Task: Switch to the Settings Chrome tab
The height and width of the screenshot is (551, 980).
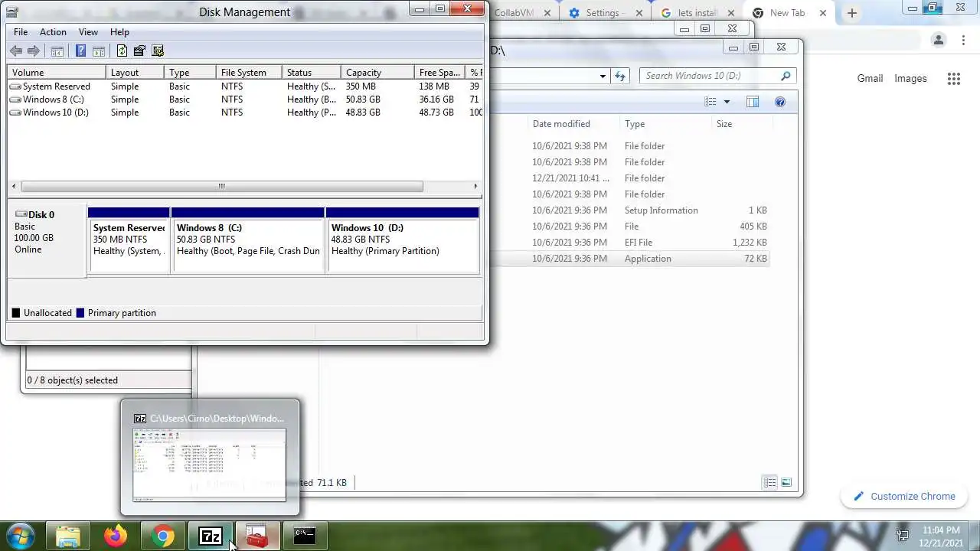Action: pos(605,13)
